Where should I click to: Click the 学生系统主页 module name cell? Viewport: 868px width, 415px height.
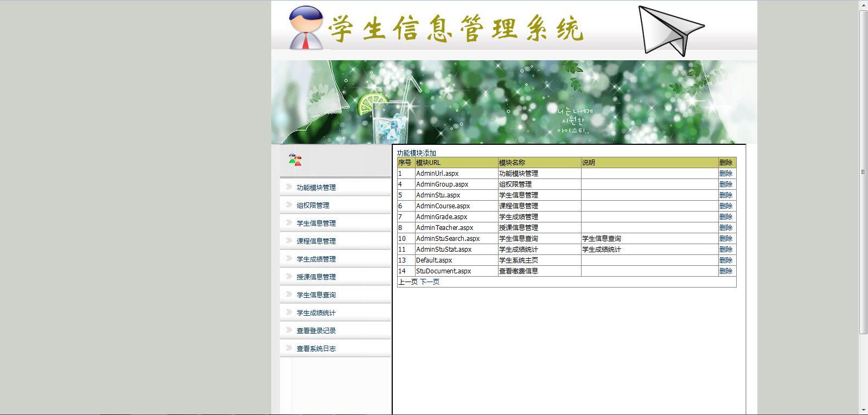(x=539, y=260)
